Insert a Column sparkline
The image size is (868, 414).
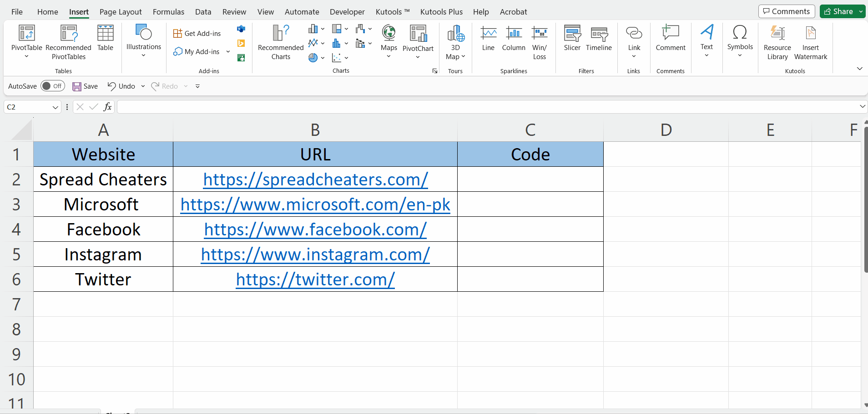514,38
